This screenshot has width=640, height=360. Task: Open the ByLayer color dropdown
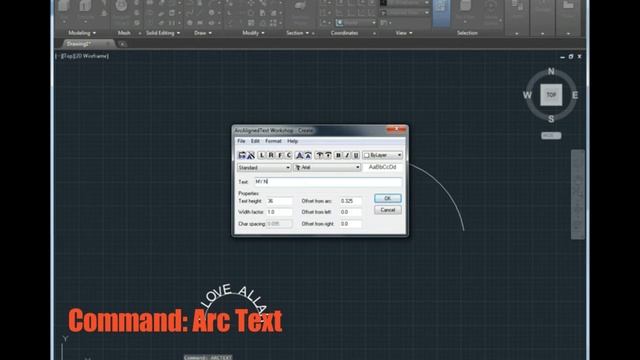[x=382, y=155]
